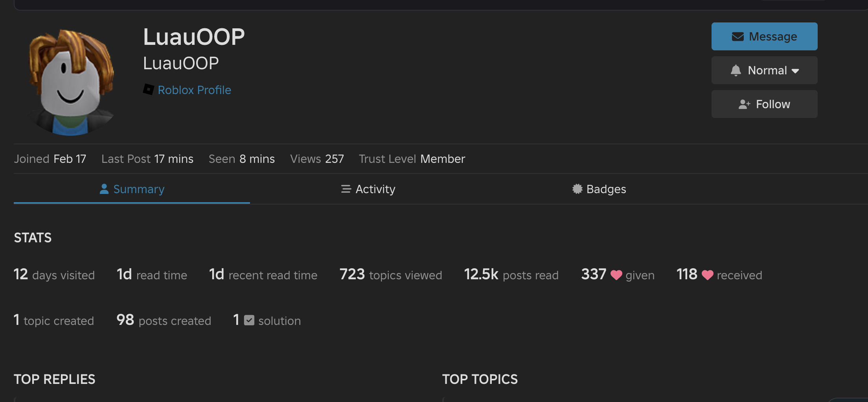
Task: Click the bell notification icon
Action: pyautogui.click(x=736, y=70)
